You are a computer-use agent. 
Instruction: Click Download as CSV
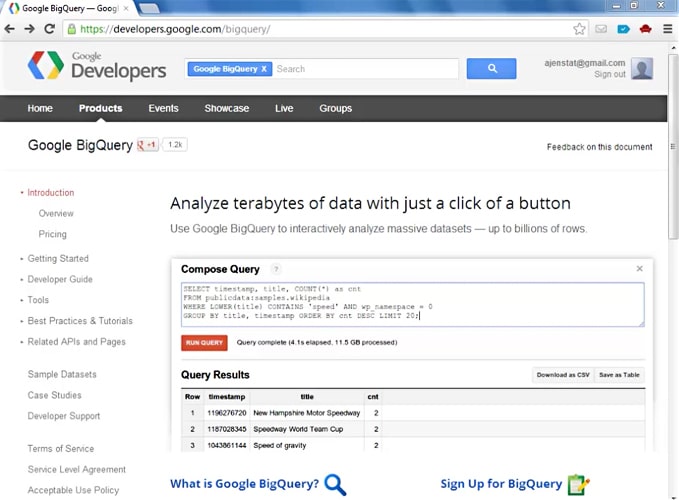(563, 375)
